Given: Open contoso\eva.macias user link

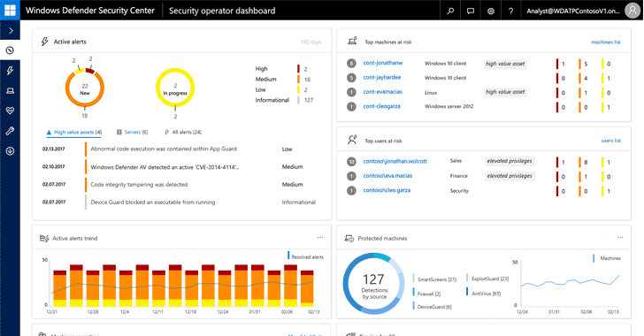Looking at the screenshot, I should pos(387,176).
